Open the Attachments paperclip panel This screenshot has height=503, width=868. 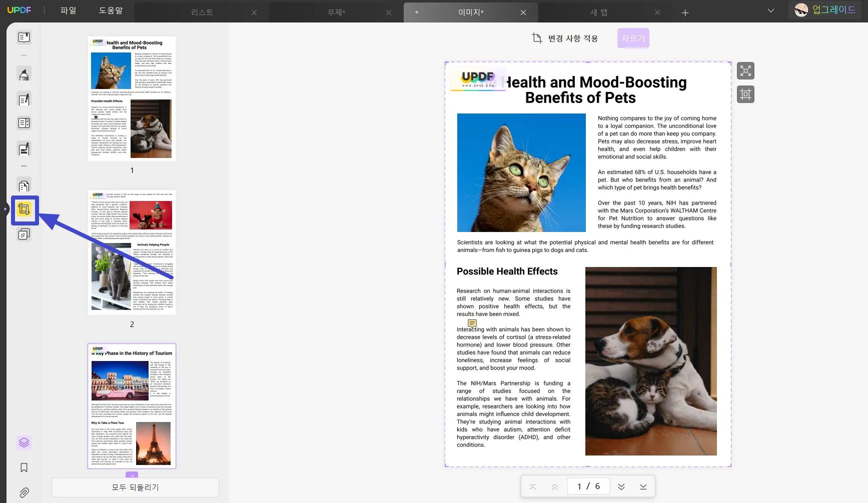24,492
